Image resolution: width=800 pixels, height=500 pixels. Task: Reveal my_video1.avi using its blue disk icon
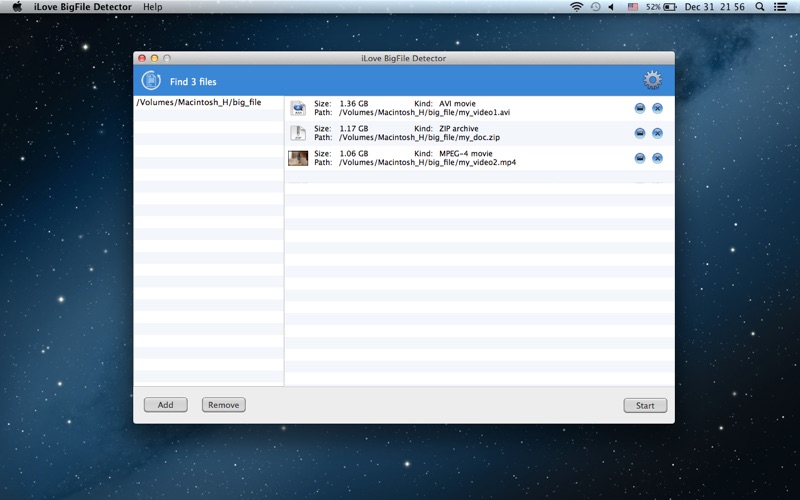tap(640, 108)
